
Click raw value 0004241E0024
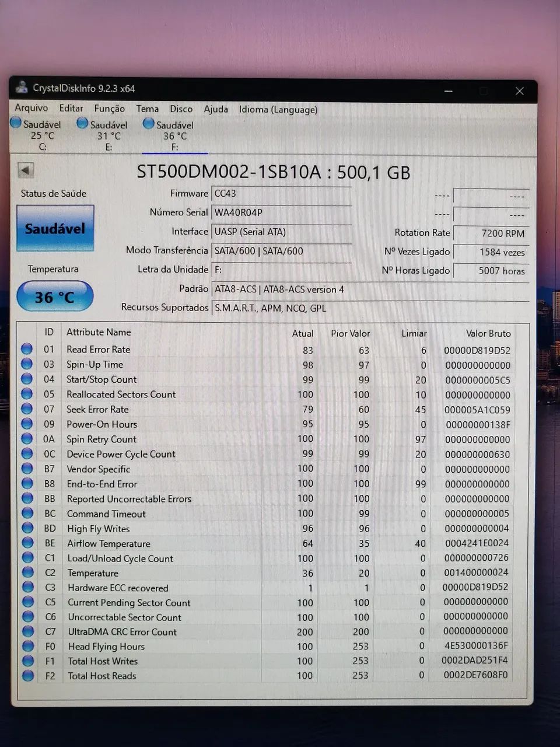477,543
